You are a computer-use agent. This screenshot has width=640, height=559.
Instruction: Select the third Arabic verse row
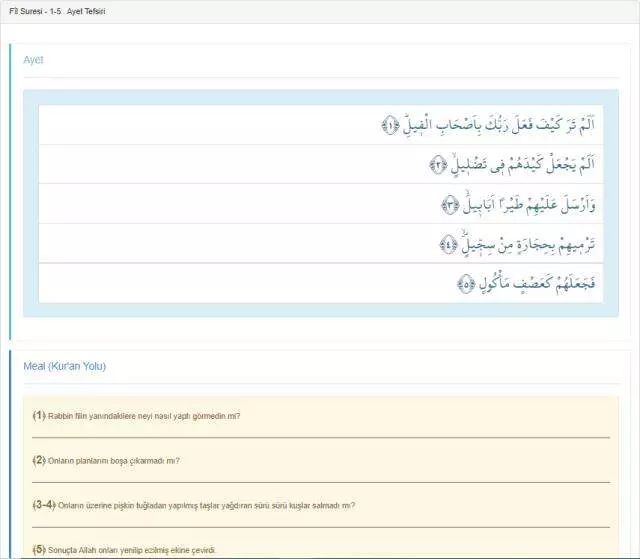(321, 204)
